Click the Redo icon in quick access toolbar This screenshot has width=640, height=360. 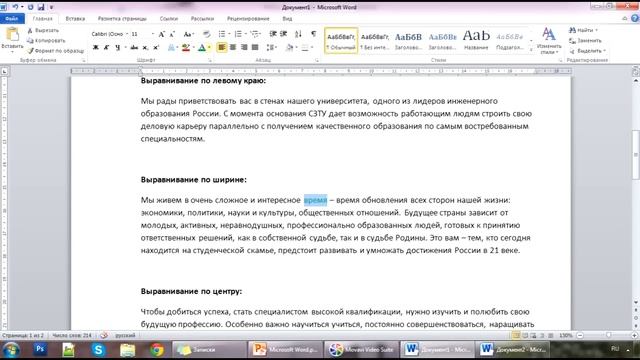[31, 7]
